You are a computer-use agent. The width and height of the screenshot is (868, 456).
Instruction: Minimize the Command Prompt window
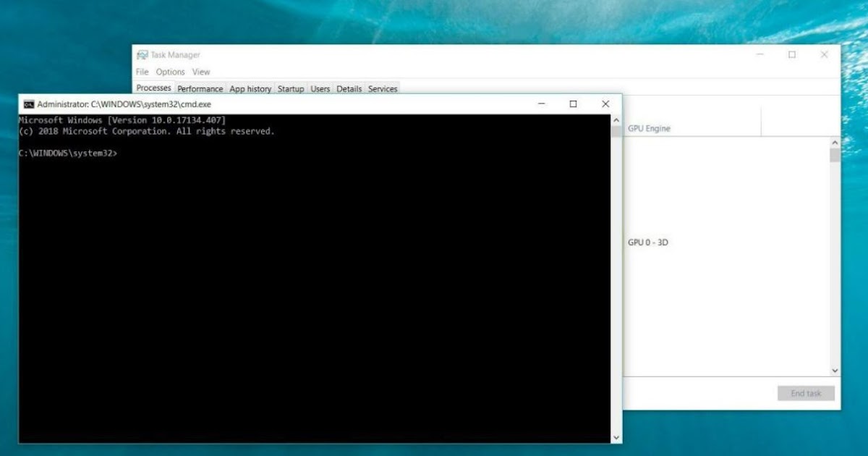541,104
